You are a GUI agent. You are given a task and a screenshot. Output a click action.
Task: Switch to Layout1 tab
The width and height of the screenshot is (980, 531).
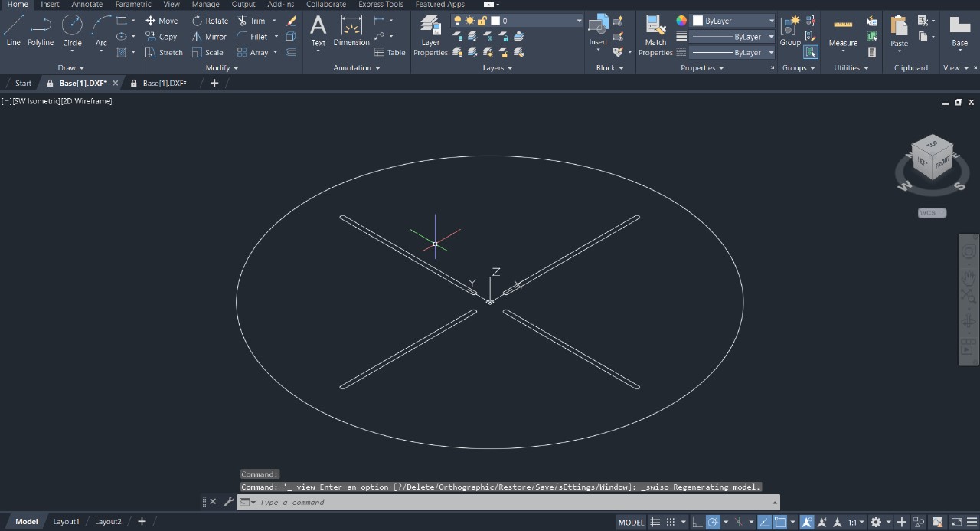pyautogui.click(x=66, y=522)
